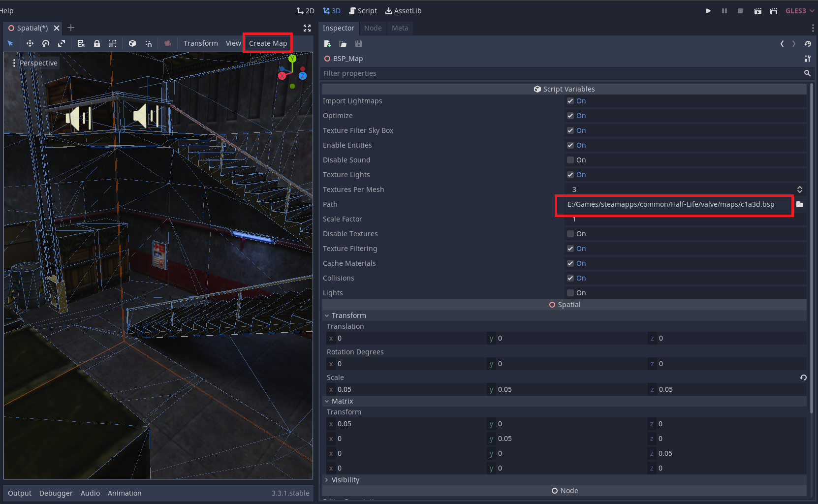Viewport: 818px width, 504px height.
Task: Play the edited scene
Action: click(758, 11)
